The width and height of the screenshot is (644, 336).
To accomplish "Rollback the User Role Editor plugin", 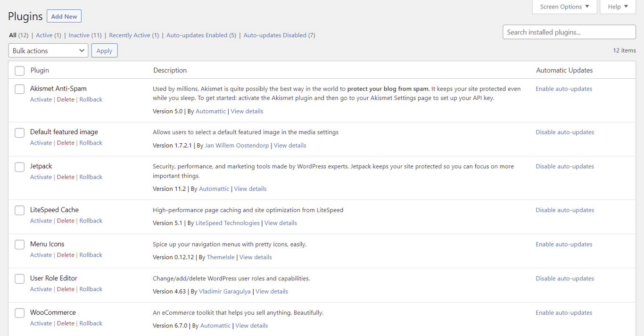I will coord(91,289).
